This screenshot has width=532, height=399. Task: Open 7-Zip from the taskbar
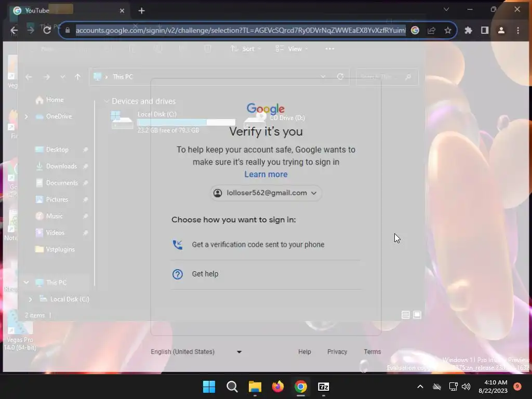323,387
